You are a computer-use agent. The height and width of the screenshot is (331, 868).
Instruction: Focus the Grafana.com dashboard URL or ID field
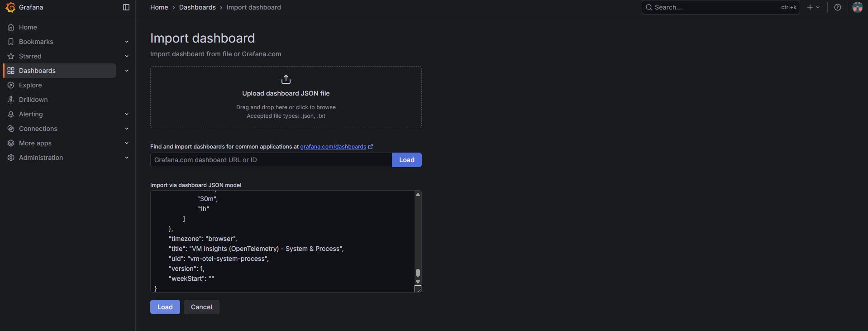coord(271,160)
